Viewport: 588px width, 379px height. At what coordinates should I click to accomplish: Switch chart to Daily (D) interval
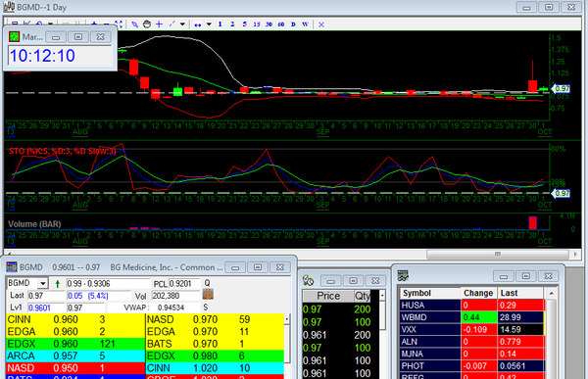click(x=293, y=24)
